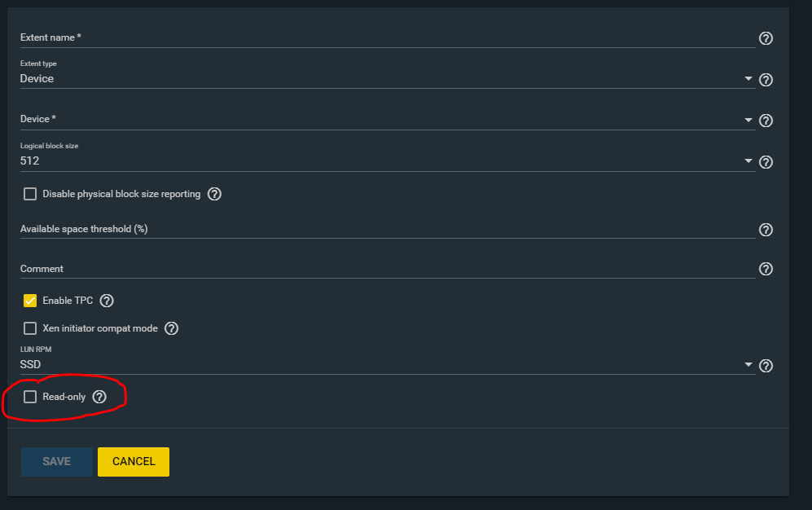Show help icon for Extent type
The width and height of the screenshot is (812, 510).
pyautogui.click(x=766, y=80)
